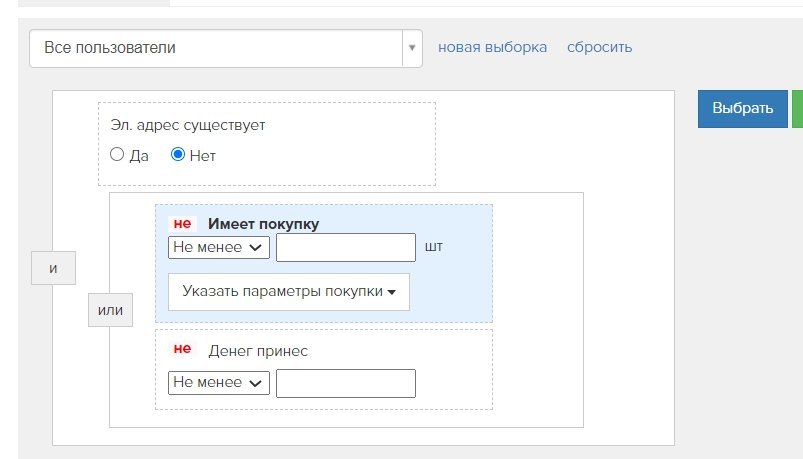
Task: Select the 'Нет' radio button
Action: pyautogui.click(x=178, y=154)
